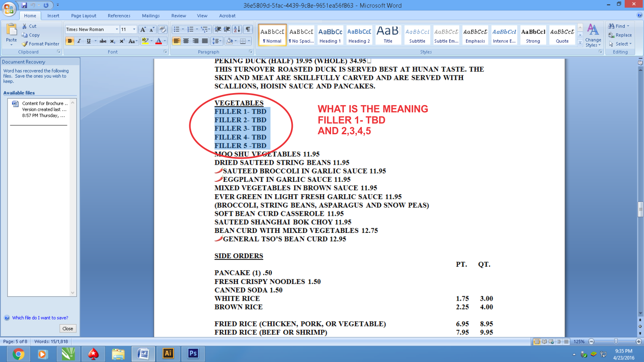Open File Explorer from the taskbar
644x362 pixels.
pyautogui.click(x=118, y=354)
